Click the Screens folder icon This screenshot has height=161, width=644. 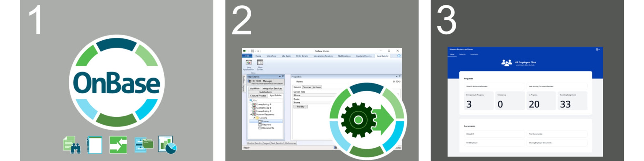point(257,118)
